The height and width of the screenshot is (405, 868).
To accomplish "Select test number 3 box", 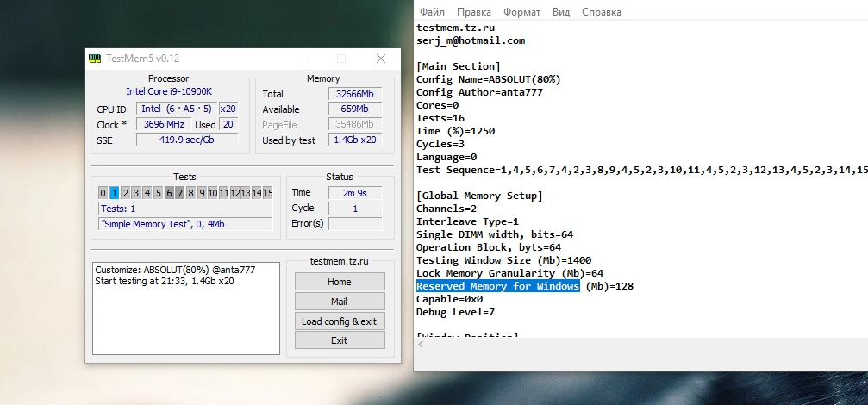I will click(x=136, y=192).
